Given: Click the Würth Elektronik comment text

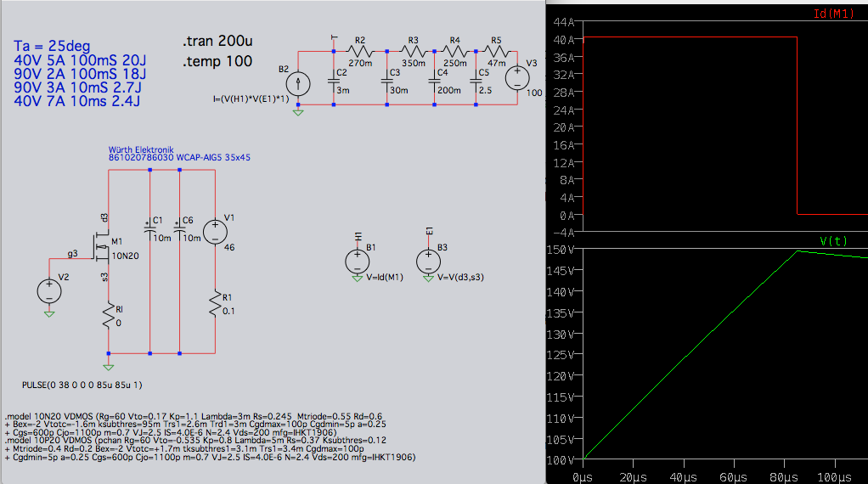Looking at the screenshot, I should pos(141,149).
